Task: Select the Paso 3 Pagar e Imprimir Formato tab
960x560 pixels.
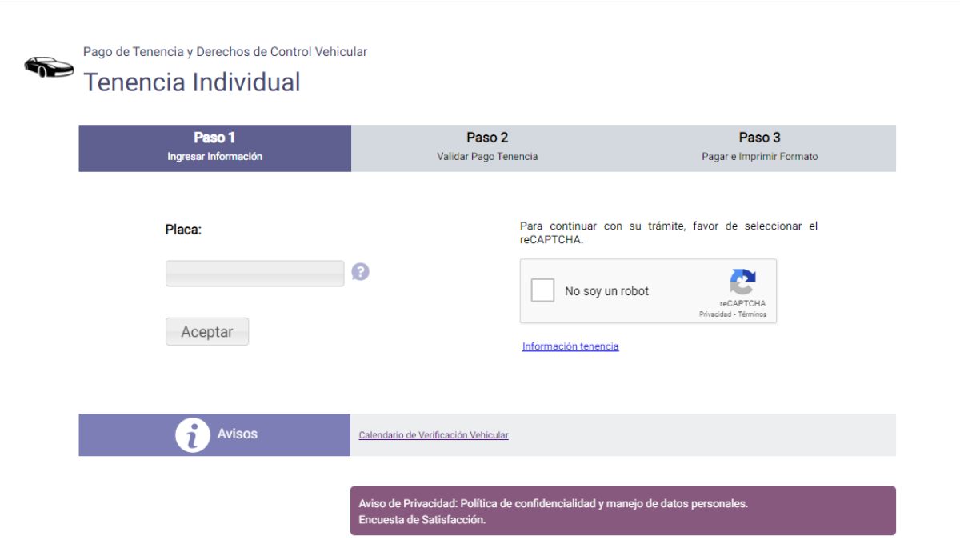Action: tap(760, 148)
